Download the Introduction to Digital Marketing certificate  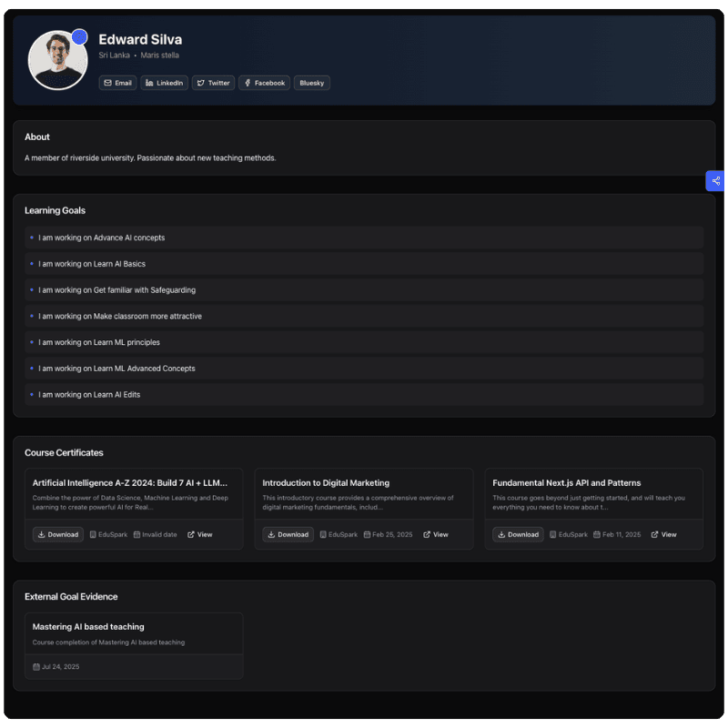(x=288, y=534)
